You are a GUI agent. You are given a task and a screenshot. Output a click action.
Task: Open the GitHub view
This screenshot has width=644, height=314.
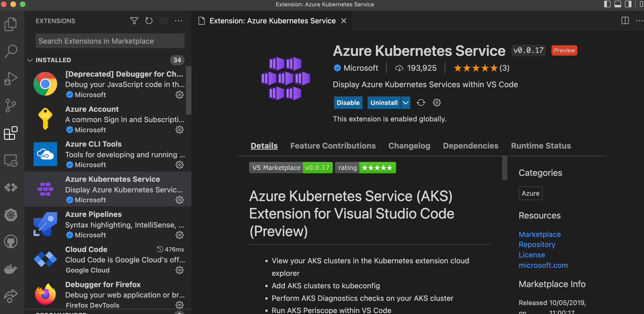pos(10,241)
